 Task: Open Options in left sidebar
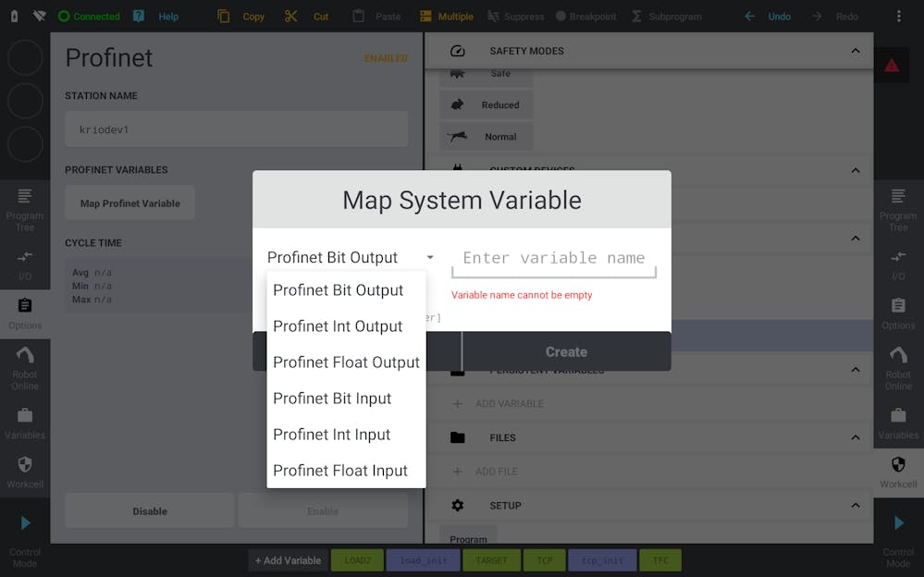(25, 314)
